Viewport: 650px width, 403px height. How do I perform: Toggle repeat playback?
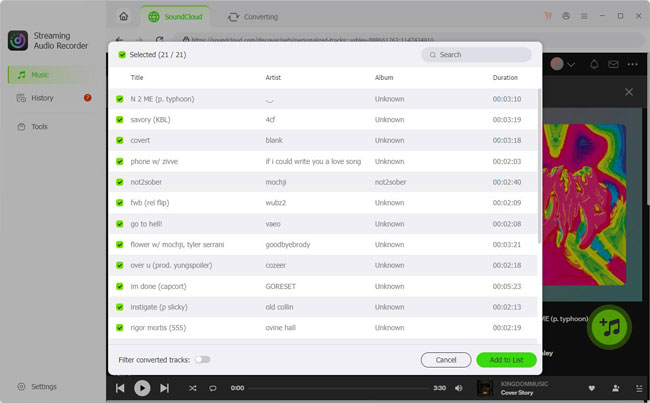tap(213, 388)
